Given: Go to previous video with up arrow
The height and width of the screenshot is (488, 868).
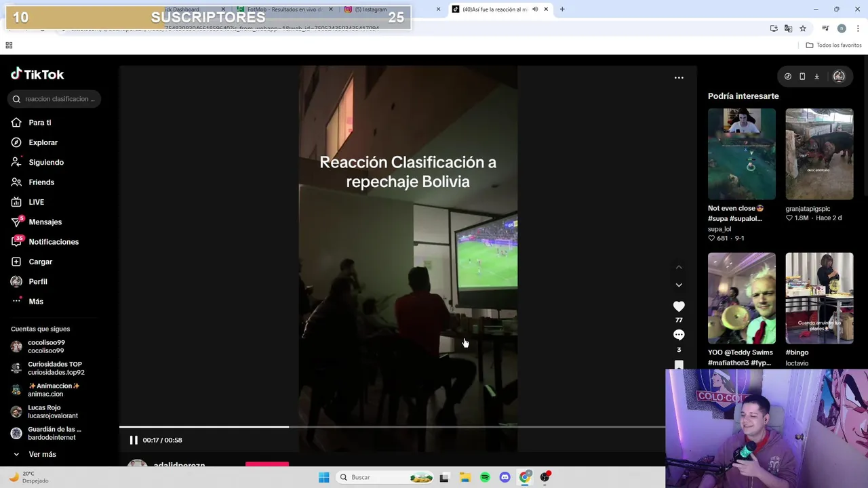Looking at the screenshot, I should pos(679,267).
